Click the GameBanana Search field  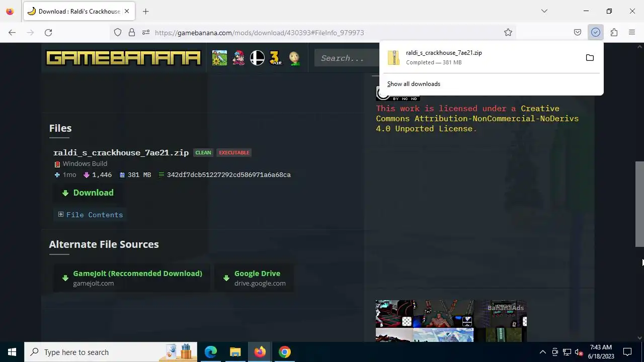[x=347, y=58]
